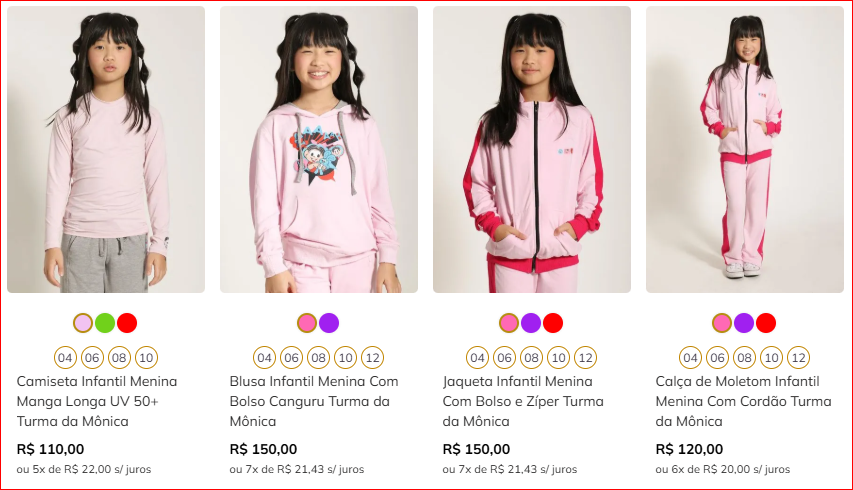Choose red swatch for Camiseta UV 50+
Screen dimensions: 853x490
[127, 323]
